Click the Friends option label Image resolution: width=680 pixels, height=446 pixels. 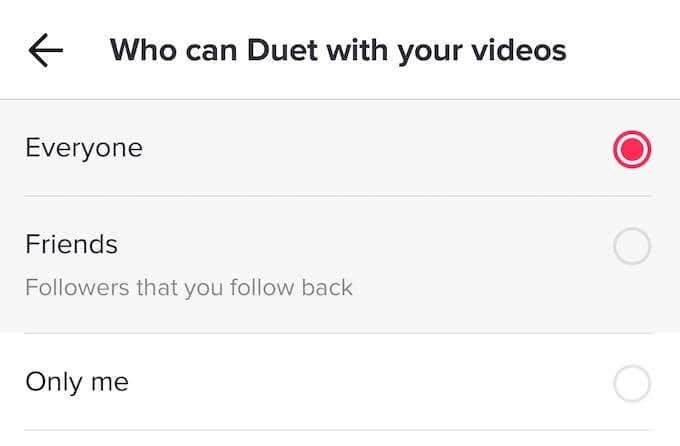pyautogui.click(x=71, y=244)
